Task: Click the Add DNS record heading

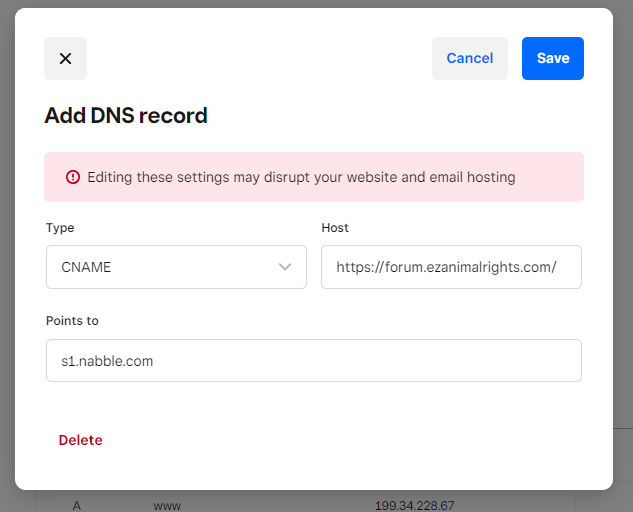Action: (x=126, y=115)
